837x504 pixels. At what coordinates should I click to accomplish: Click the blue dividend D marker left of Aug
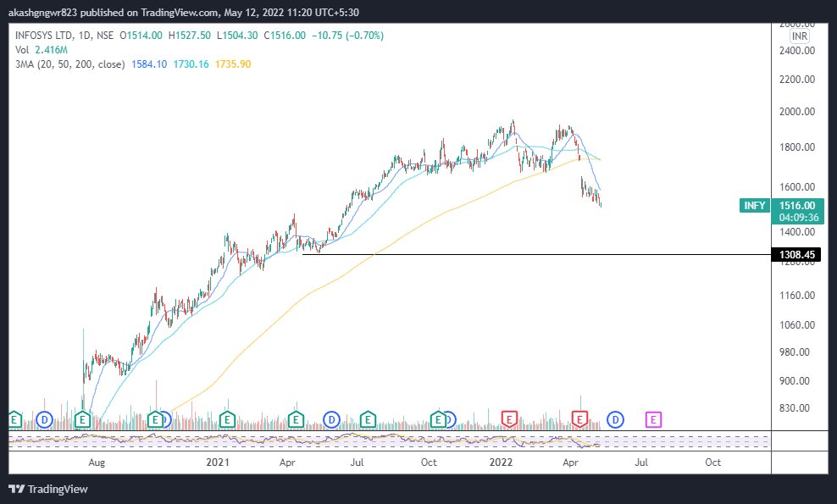pyautogui.click(x=44, y=419)
